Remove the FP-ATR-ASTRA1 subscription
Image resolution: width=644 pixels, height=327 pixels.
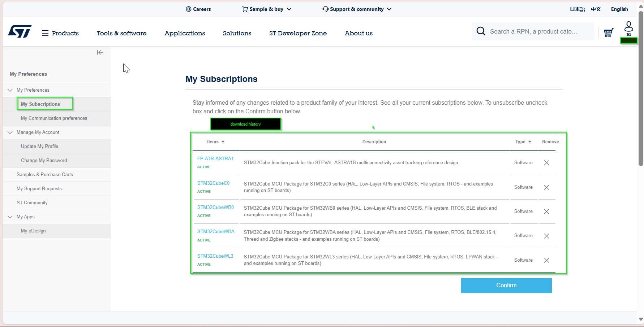click(x=546, y=163)
